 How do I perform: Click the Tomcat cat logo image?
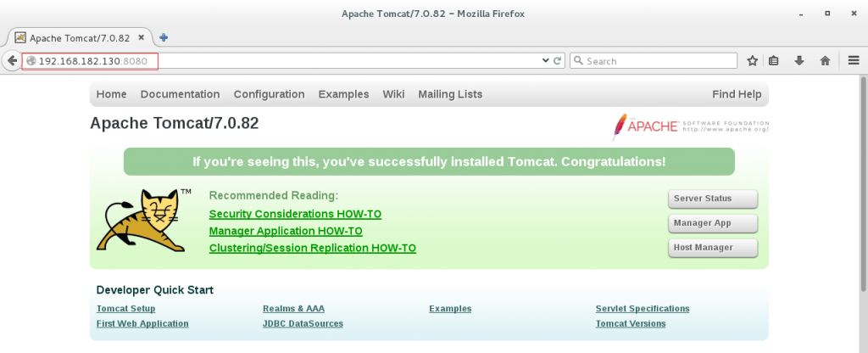(143, 220)
